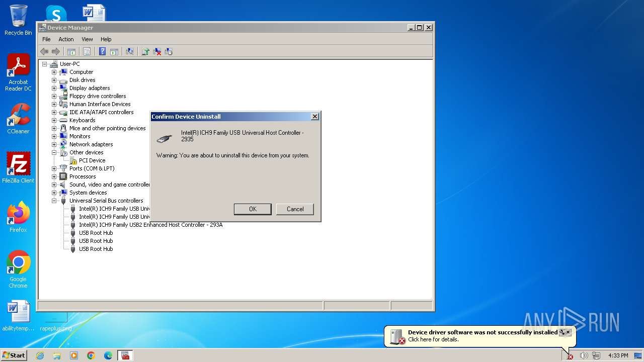The height and width of the screenshot is (362, 644).
Task: Expand the System devices category
Action: click(x=54, y=193)
